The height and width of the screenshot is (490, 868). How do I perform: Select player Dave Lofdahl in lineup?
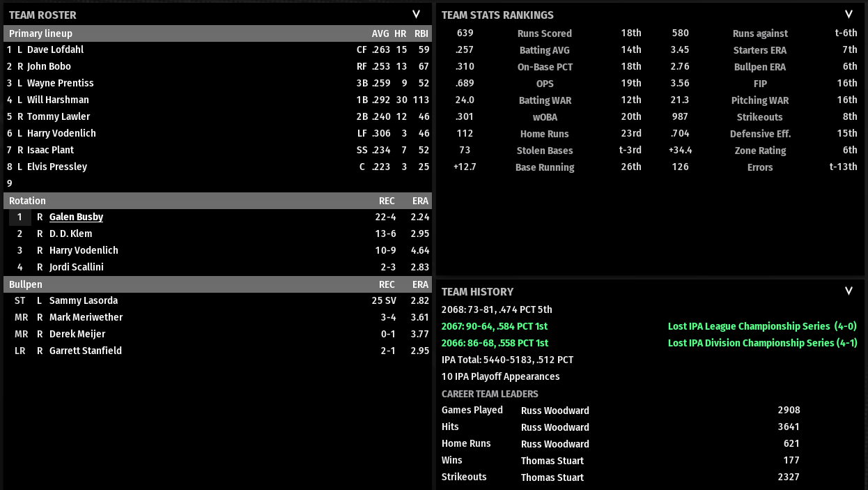55,49
